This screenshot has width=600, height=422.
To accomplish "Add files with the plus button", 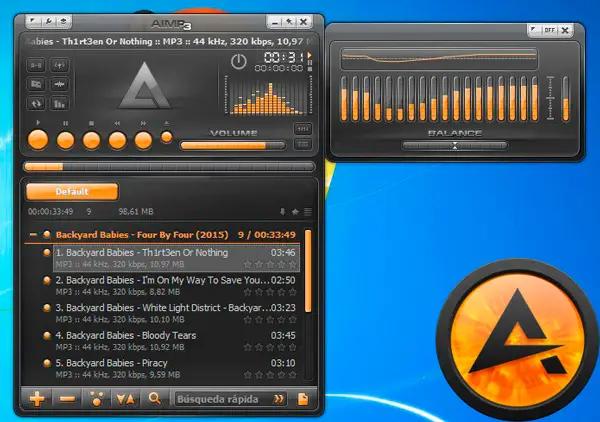I will [37, 399].
